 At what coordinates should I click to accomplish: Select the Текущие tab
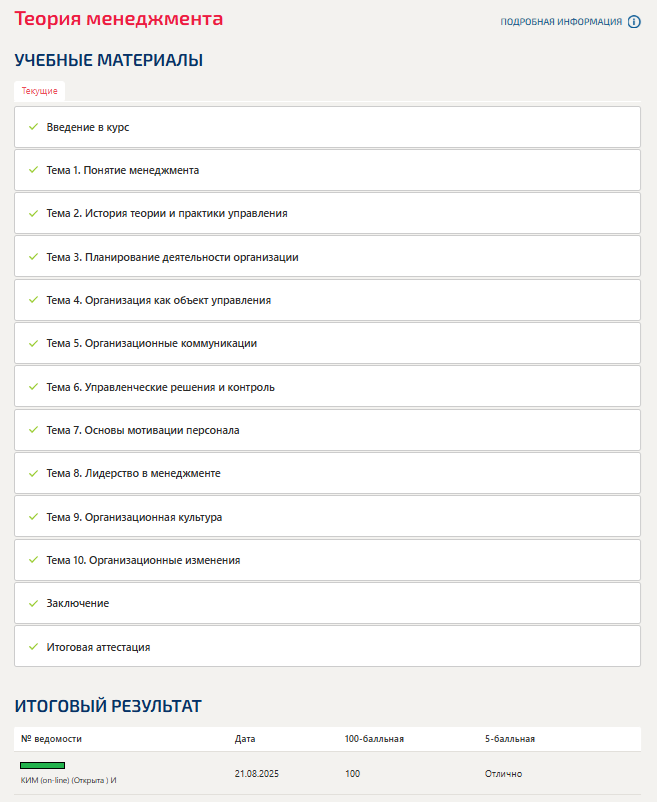(40, 91)
